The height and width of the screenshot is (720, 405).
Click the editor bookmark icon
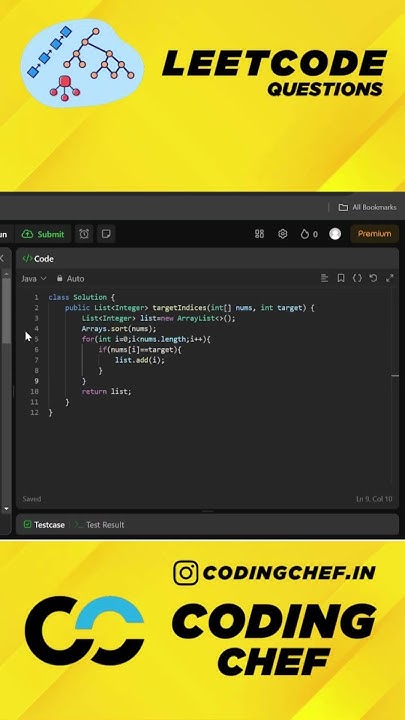click(341, 278)
